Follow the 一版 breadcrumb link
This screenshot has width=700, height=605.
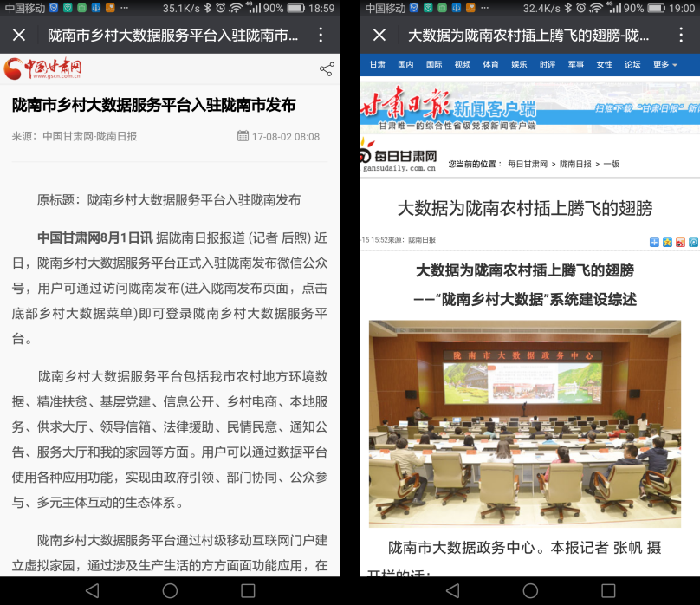tap(611, 165)
